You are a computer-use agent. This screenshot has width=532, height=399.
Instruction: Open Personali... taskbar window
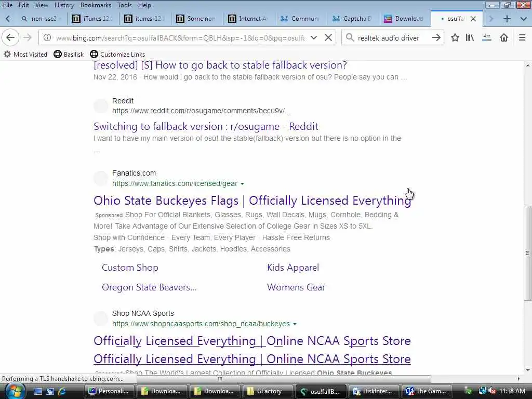tap(109, 391)
